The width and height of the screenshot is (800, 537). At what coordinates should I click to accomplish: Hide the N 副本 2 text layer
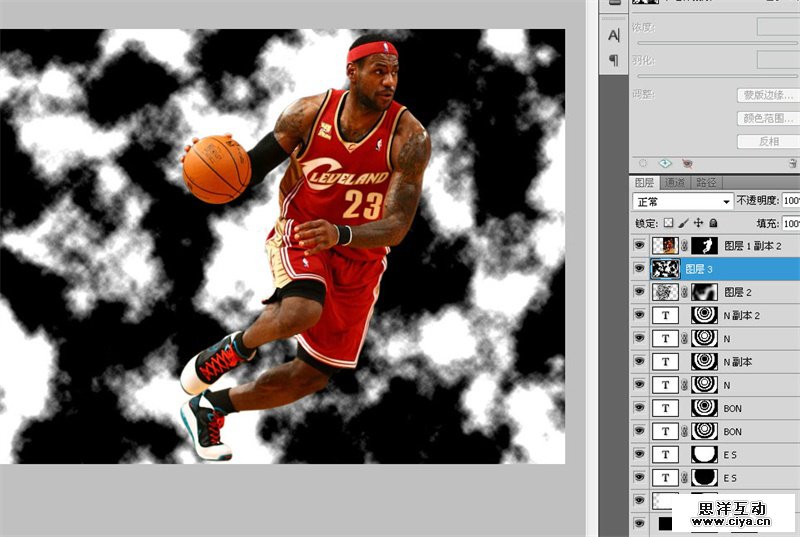click(x=640, y=315)
